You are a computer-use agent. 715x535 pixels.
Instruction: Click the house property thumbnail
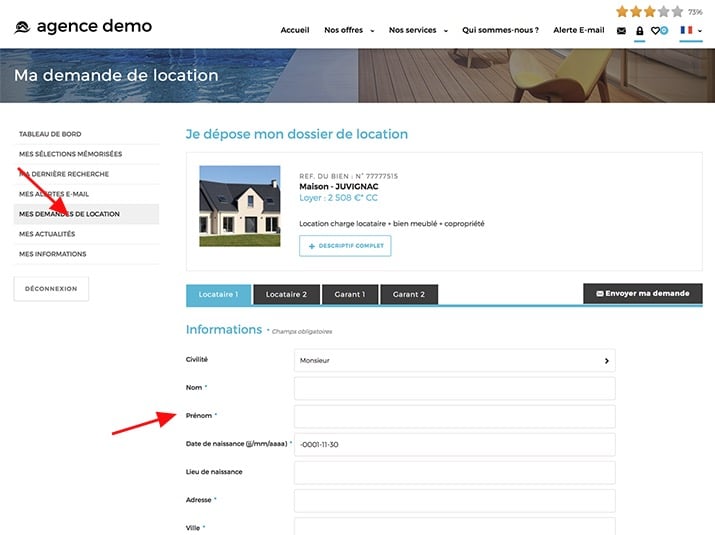point(240,206)
